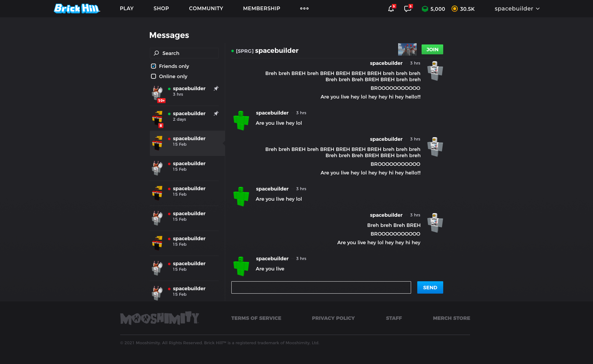The width and height of the screenshot is (593, 364).
Task: Enable the Online only checkbox filter
Action: (153, 76)
